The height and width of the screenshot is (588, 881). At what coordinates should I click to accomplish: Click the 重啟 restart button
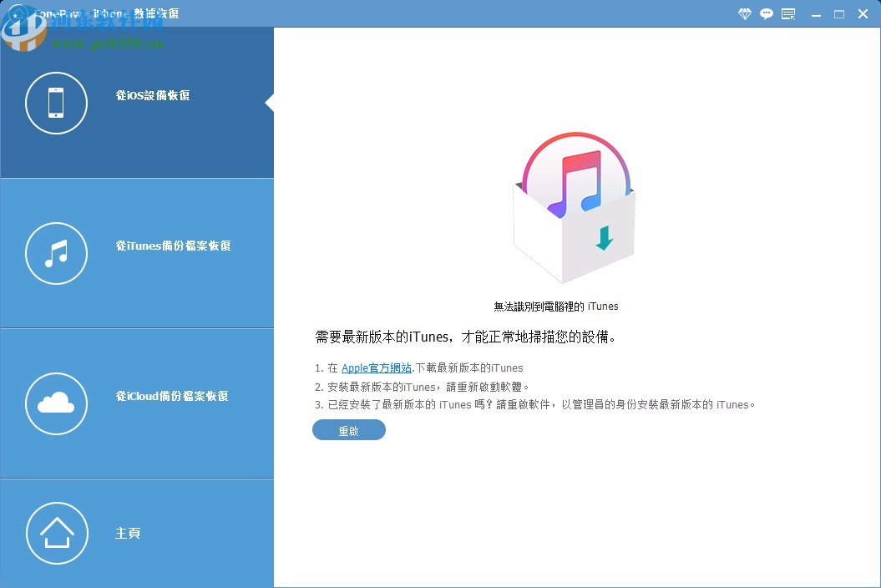coord(348,429)
